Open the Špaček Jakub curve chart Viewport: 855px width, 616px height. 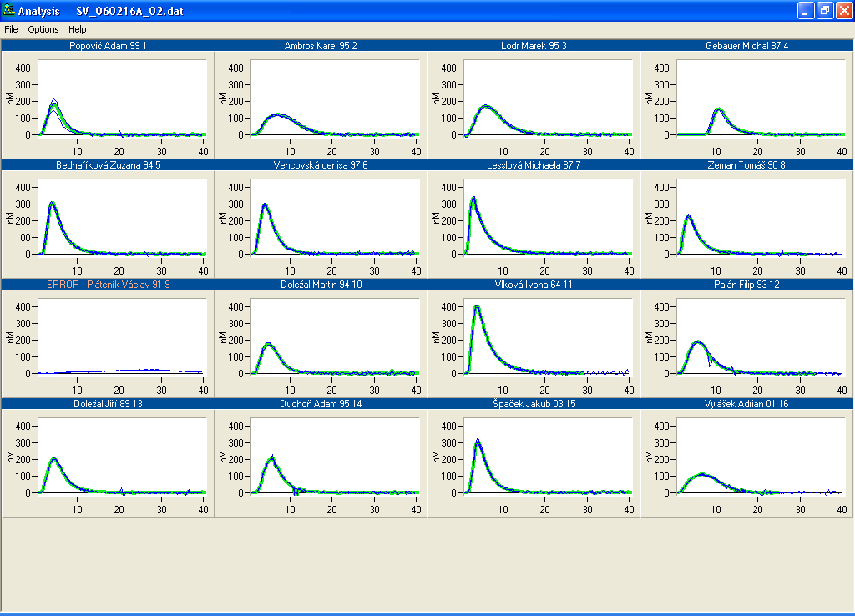tap(548, 455)
